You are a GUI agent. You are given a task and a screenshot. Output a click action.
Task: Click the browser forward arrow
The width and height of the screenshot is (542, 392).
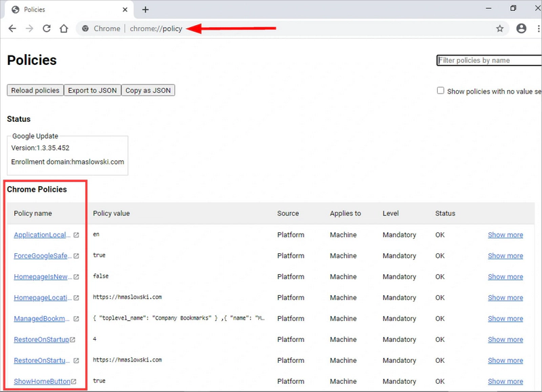(x=29, y=28)
